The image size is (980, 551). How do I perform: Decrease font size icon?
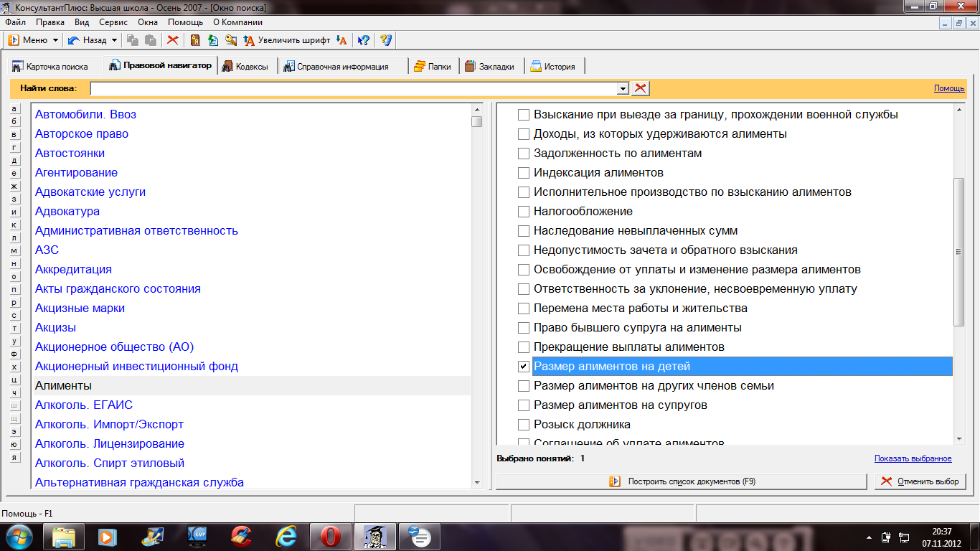click(341, 40)
